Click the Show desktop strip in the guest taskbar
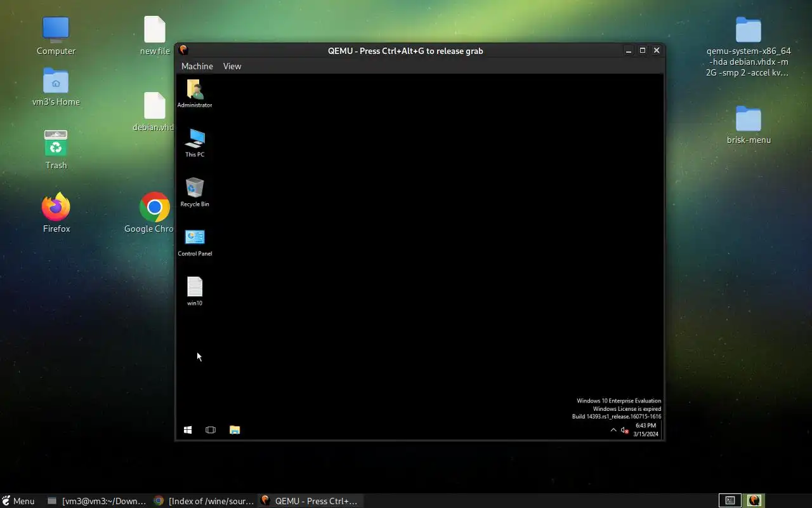The image size is (812, 508). pyautogui.click(x=662, y=430)
